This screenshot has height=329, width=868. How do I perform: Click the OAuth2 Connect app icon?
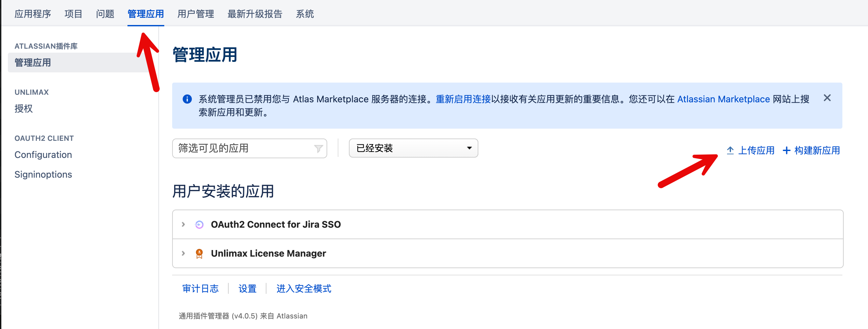[x=199, y=224]
